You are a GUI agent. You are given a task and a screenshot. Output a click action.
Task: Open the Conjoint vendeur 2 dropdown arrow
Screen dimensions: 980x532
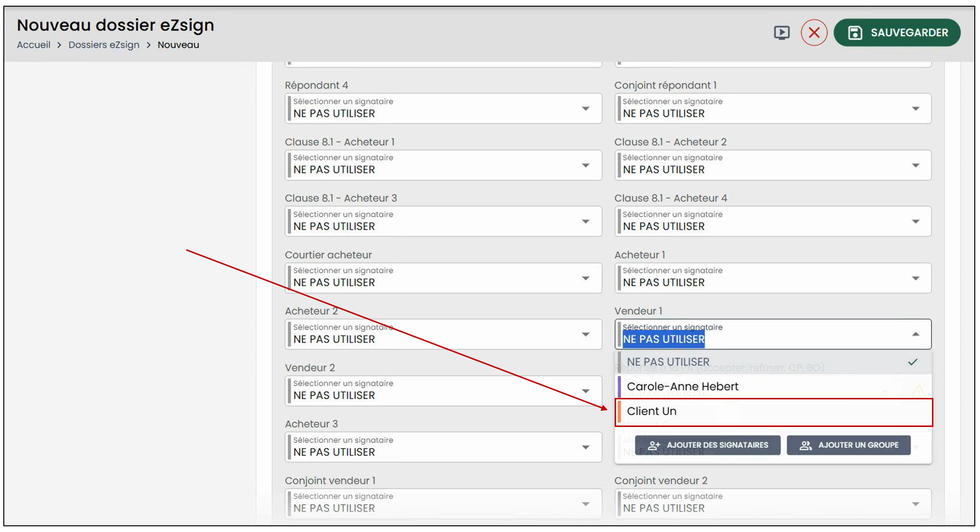click(x=916, y=504)
